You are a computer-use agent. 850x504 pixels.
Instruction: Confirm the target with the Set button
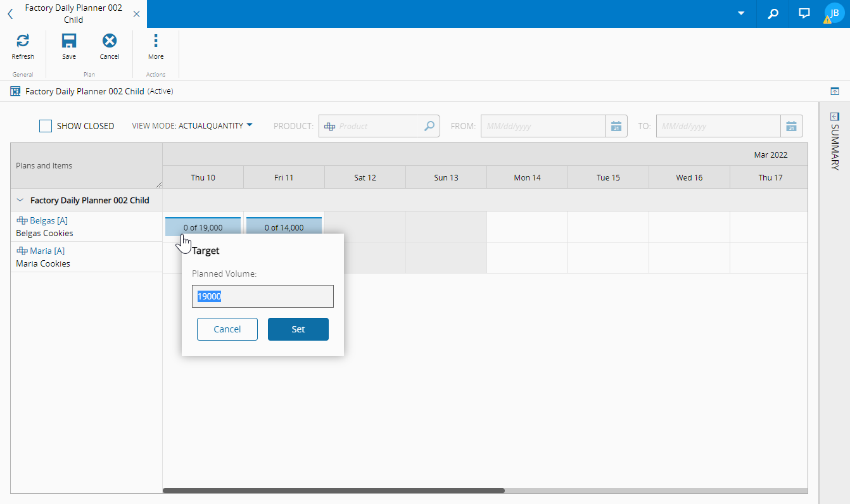click(x=298, y=329)
